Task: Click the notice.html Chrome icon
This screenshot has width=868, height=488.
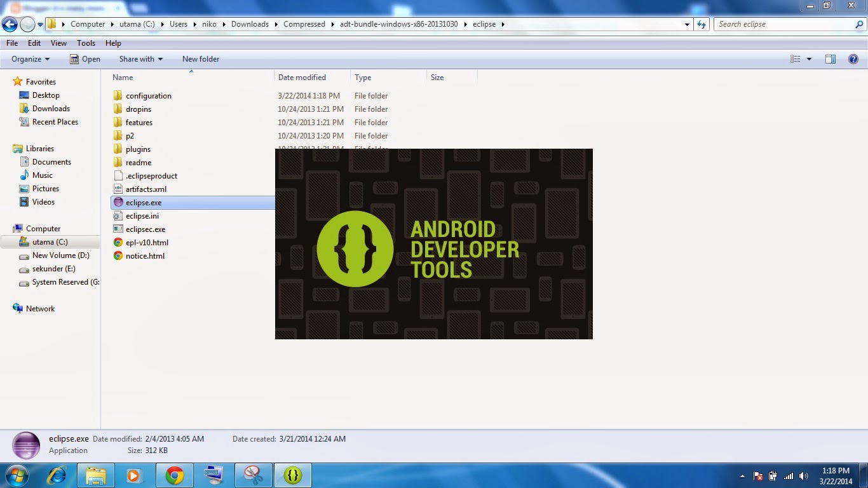Action: click(x=118, y=255)
